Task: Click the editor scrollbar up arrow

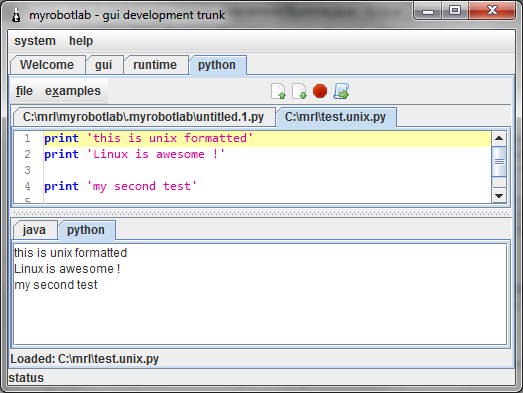Action: point(499,138)
